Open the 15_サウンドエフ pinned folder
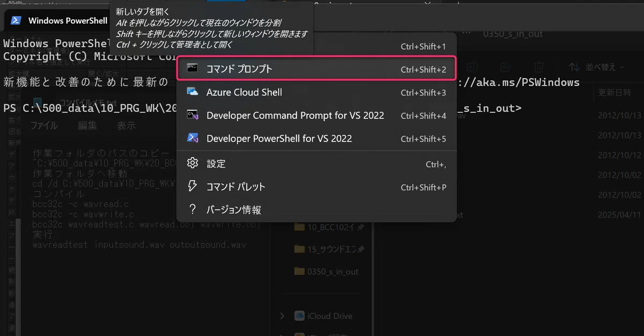 330,249
